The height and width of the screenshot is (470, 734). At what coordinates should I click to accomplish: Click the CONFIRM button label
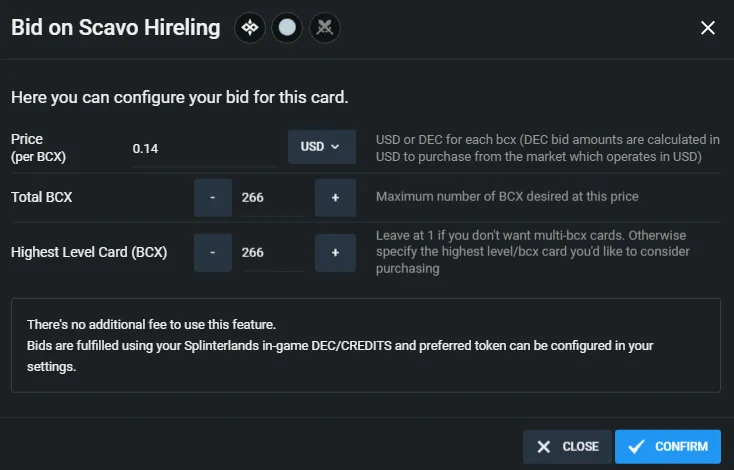[x=681, y=447]
